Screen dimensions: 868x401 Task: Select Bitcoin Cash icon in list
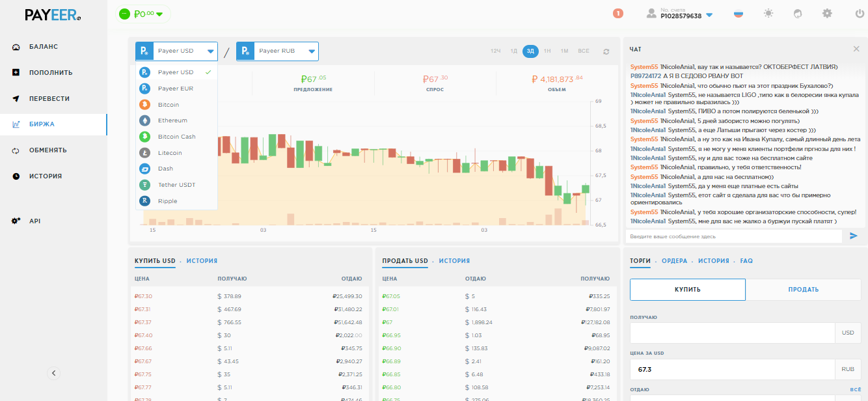point(144,137)
